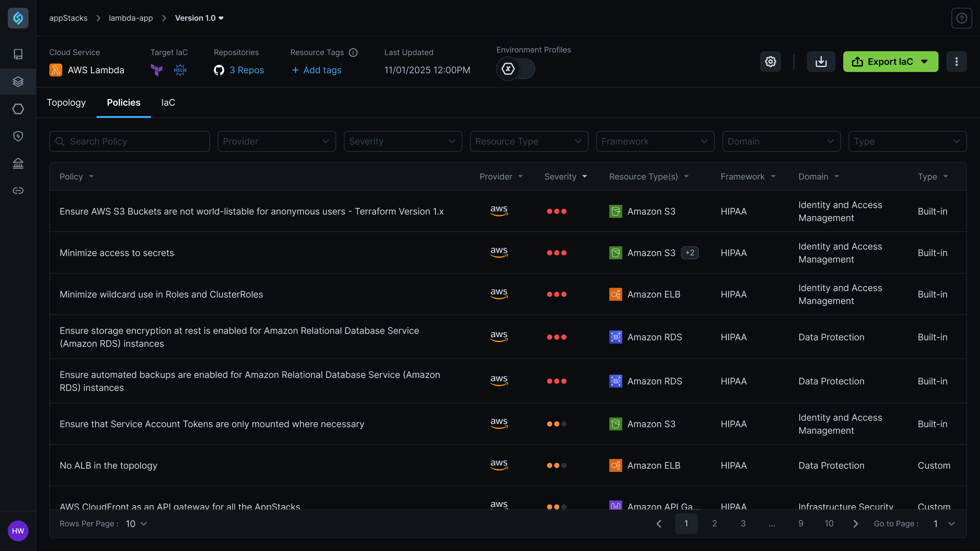Click Amazon S3 icon in Minimize access row
Screen dimensions: 980x551
[x=615, y=253]
